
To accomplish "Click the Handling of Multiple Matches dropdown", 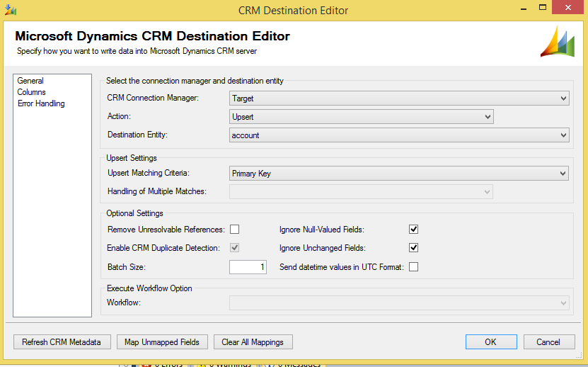I will (x=361, y=191).
